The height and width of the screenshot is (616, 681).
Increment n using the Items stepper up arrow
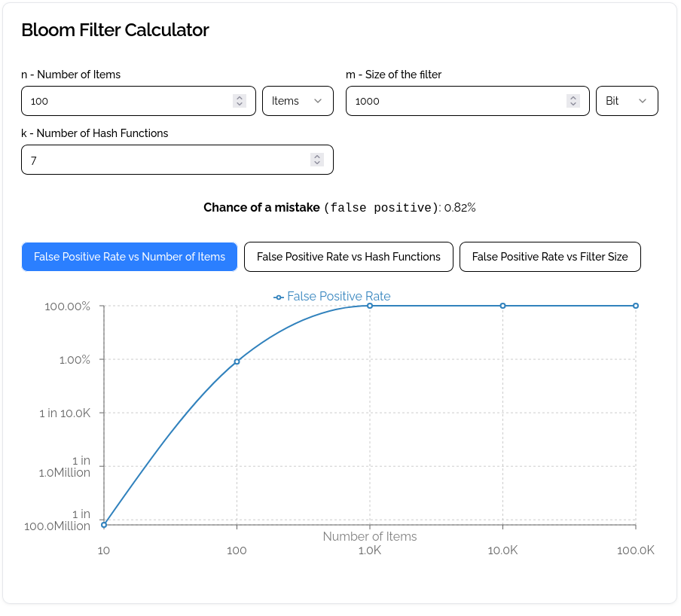point(240,96)
